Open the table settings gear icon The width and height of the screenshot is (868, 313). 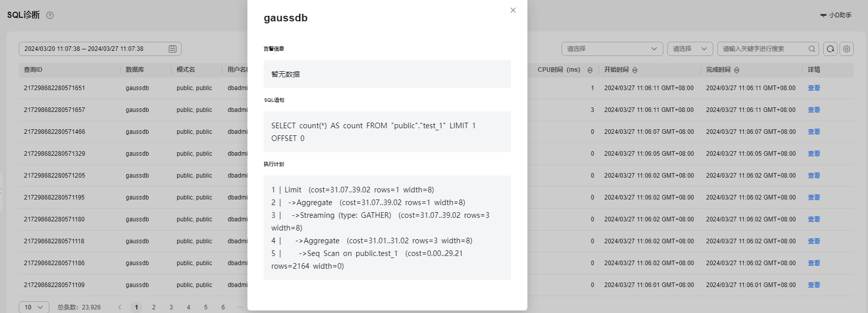point(847,49)
